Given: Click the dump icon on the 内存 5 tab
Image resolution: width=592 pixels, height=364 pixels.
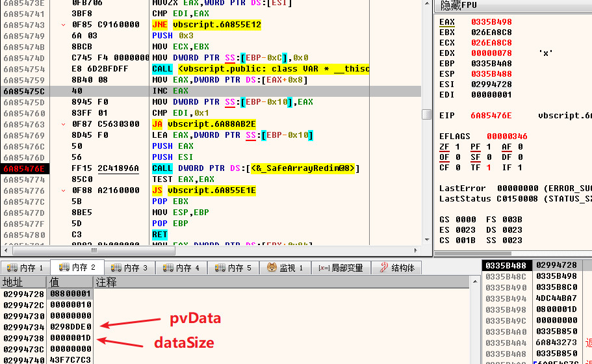Looking at the screenshot, I should (x=220, y=268).
